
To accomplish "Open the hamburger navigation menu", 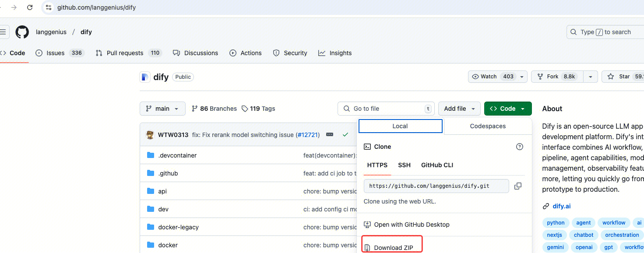I will click(4, 32).
